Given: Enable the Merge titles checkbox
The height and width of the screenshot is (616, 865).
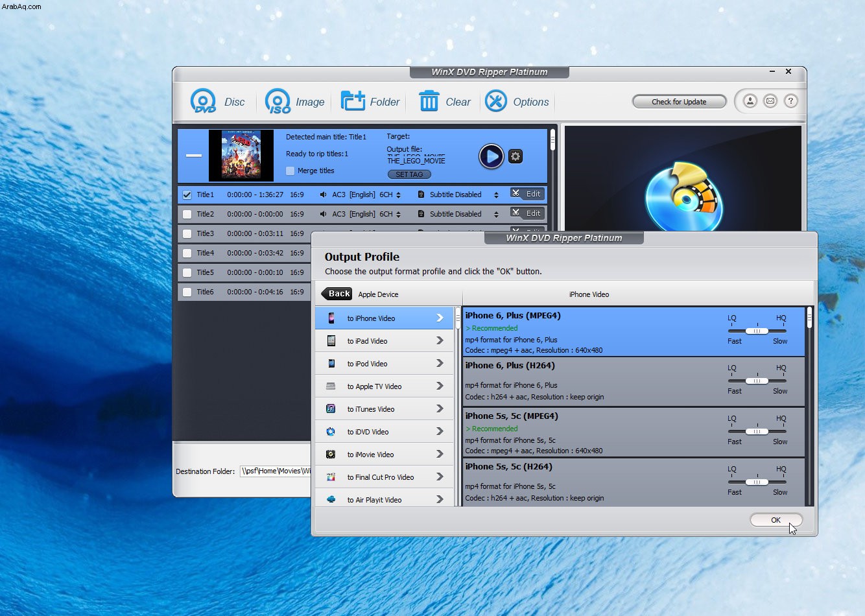Looking at the screenshot, I should (x=290, y=171).
